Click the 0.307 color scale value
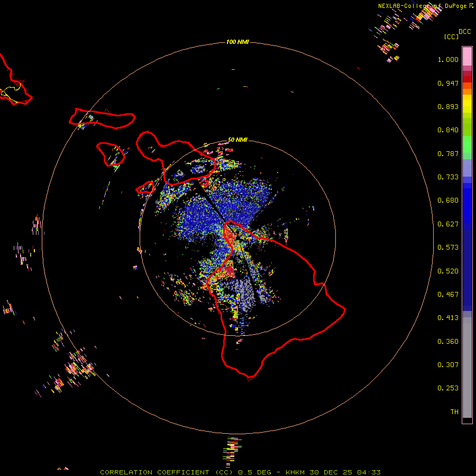The width and height of the screenshot is (476, 476). point(448,365)
